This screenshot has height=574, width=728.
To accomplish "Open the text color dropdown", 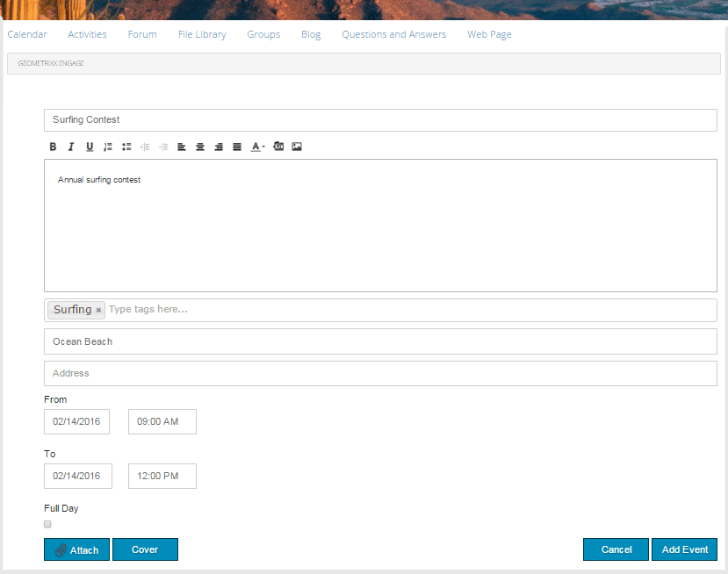I will pyautogui.click(x=257, y=147).
